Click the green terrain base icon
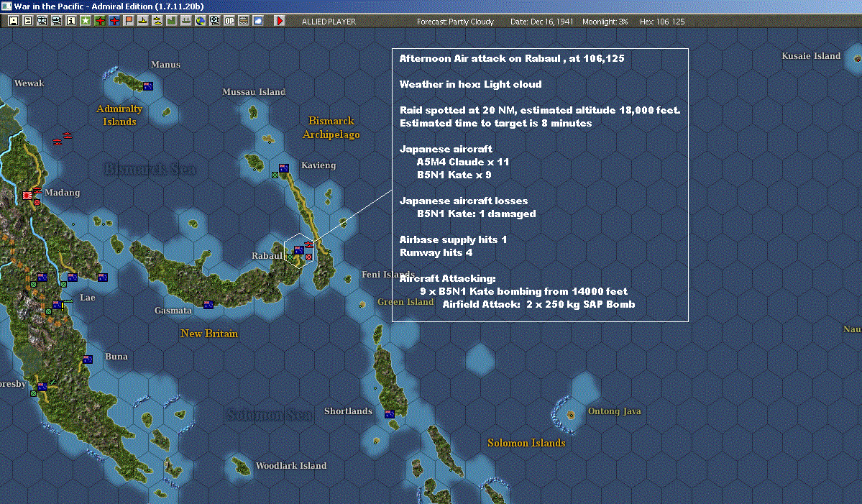 (x=172, y=21)
